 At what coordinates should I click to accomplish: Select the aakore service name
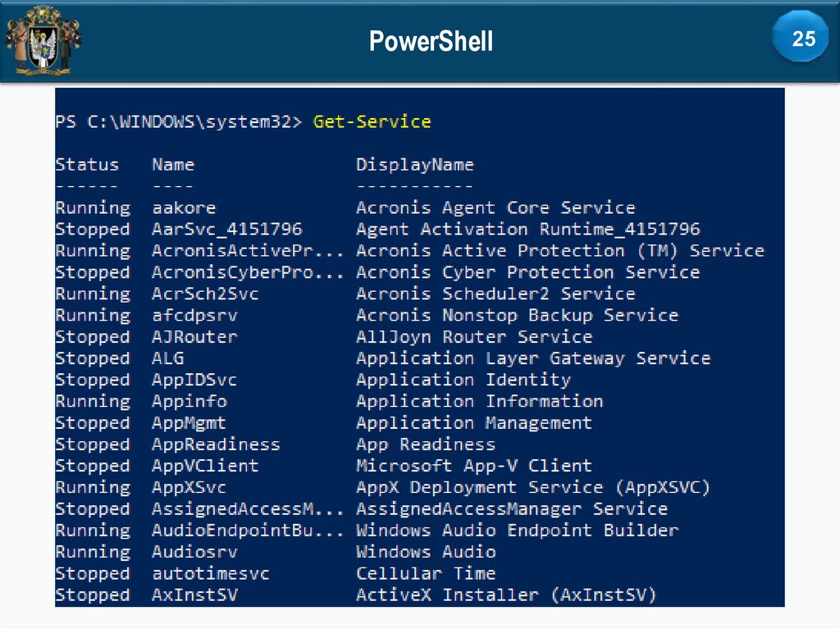coord(184,208)
